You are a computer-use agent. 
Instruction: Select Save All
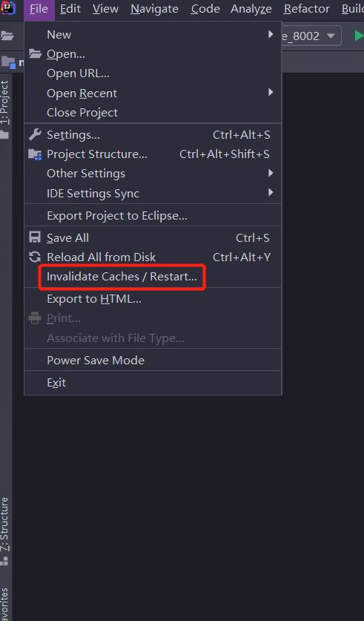[153, 237]
